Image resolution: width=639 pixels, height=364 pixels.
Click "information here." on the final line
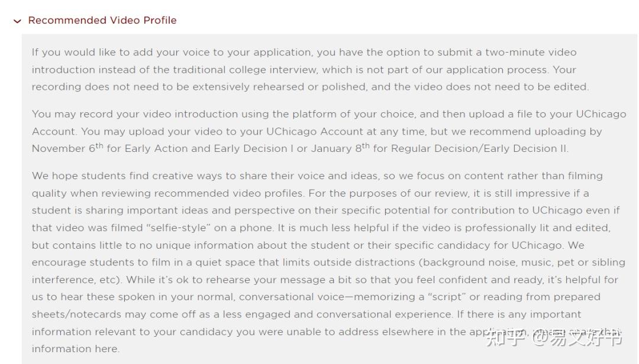coord(75,349)
